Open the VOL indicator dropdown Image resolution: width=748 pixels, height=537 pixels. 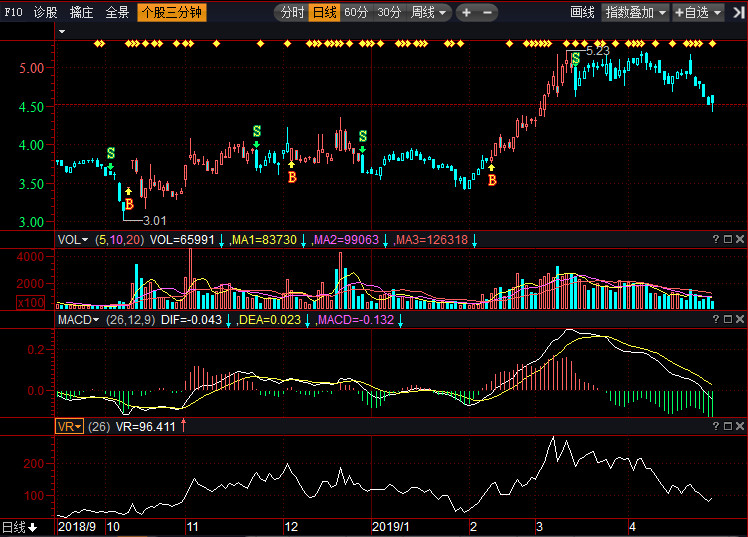pos(73,240)
